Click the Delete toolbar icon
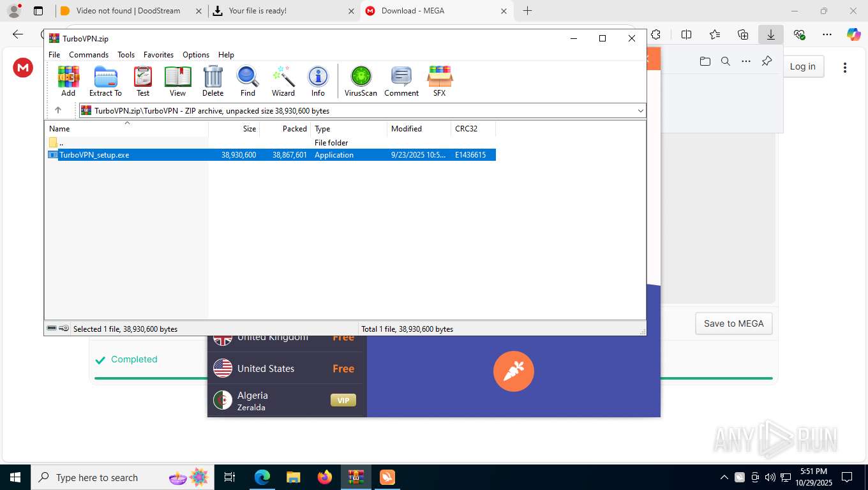The width and height of the screenshot is (868, 490). coord(213,81)
